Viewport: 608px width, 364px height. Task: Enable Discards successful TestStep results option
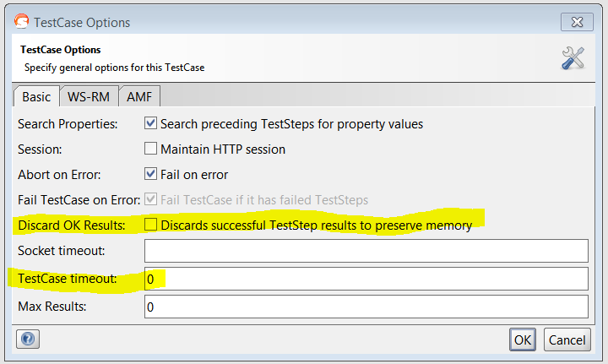[151, 225]
